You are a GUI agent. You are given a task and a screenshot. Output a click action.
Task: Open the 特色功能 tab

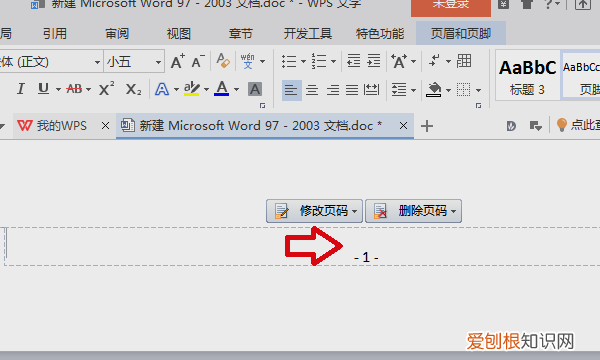[380, 34]
